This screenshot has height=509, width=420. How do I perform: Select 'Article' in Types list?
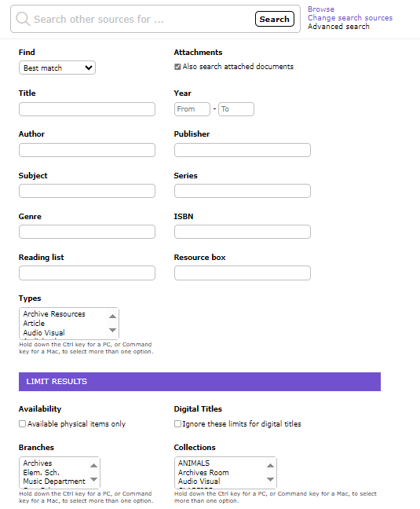point(34,324)
